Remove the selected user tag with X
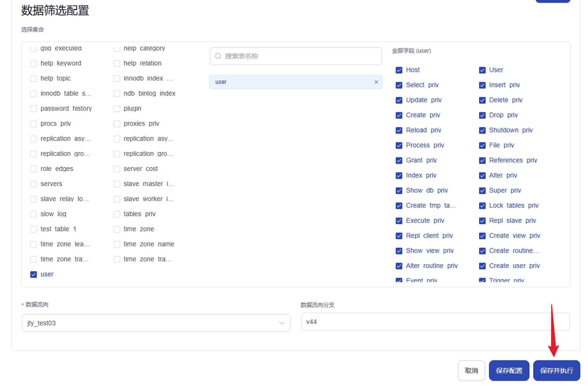The width and height of the screenshot is (588, 389). [376, 82]
